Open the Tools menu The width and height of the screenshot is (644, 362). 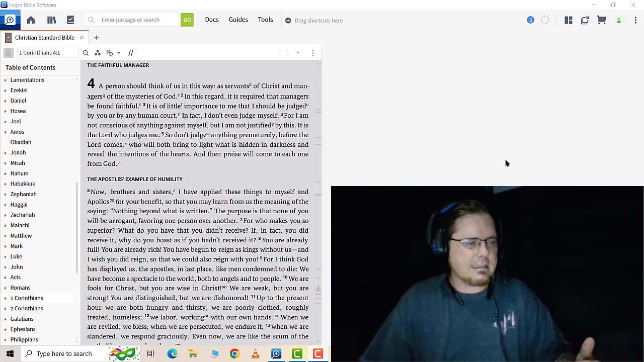(266, 20)
